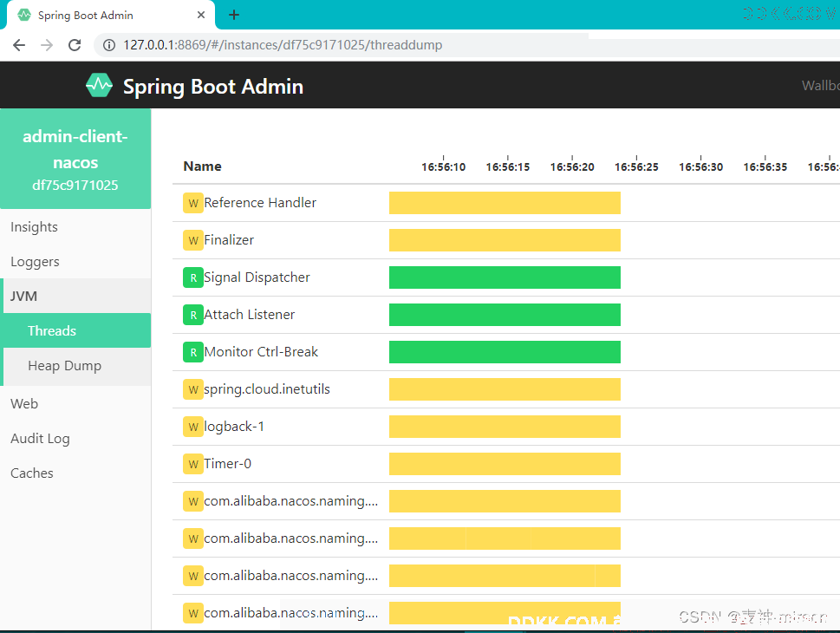Viewport: 840px width, 633px height.
Task: Click the df75c9171025 instance ID text
Action: tap(75, 186)
